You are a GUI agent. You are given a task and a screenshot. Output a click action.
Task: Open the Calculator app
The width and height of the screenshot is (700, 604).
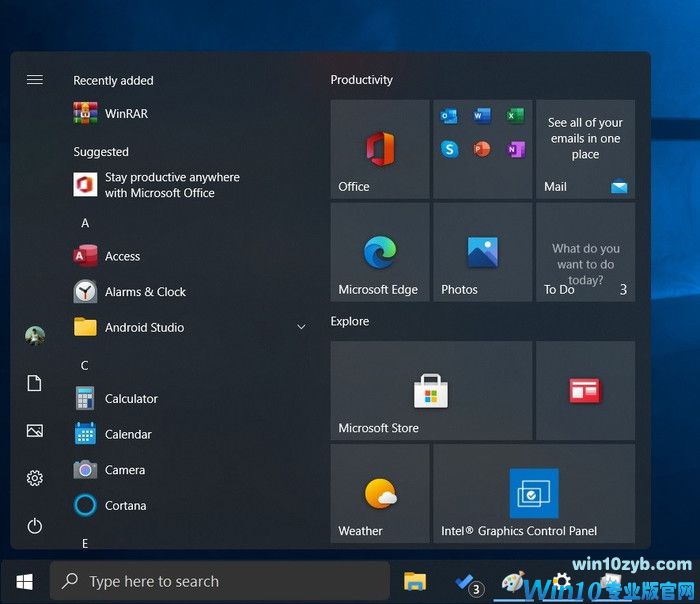pos(131,399)
